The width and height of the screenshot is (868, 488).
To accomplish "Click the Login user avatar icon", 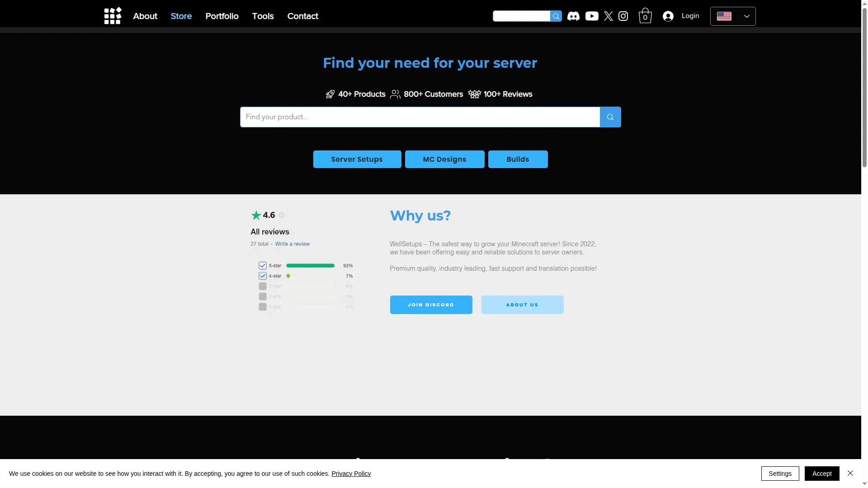I will click(x=668, y=16).
